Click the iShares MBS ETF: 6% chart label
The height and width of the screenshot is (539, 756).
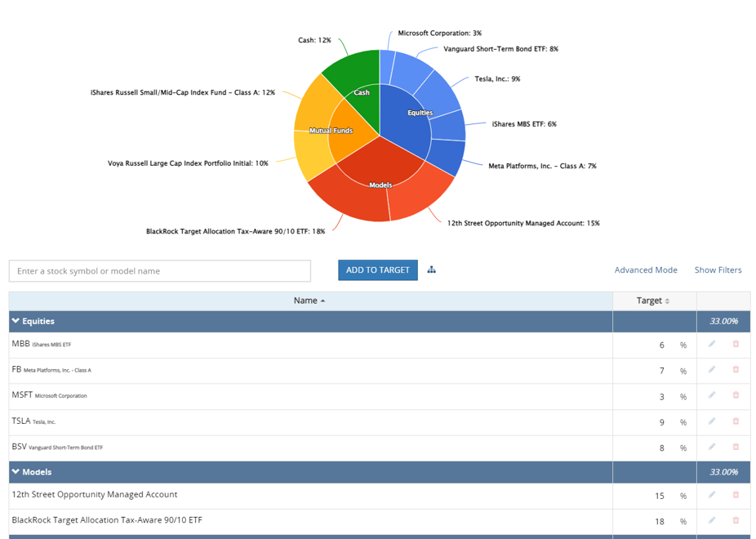(524, 124)
